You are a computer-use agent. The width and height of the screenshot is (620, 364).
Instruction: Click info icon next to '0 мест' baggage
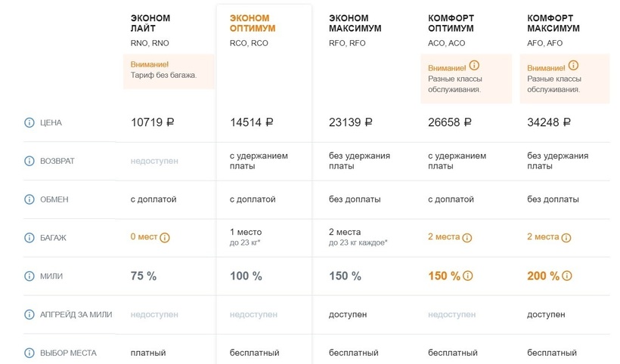pos(165,238)
